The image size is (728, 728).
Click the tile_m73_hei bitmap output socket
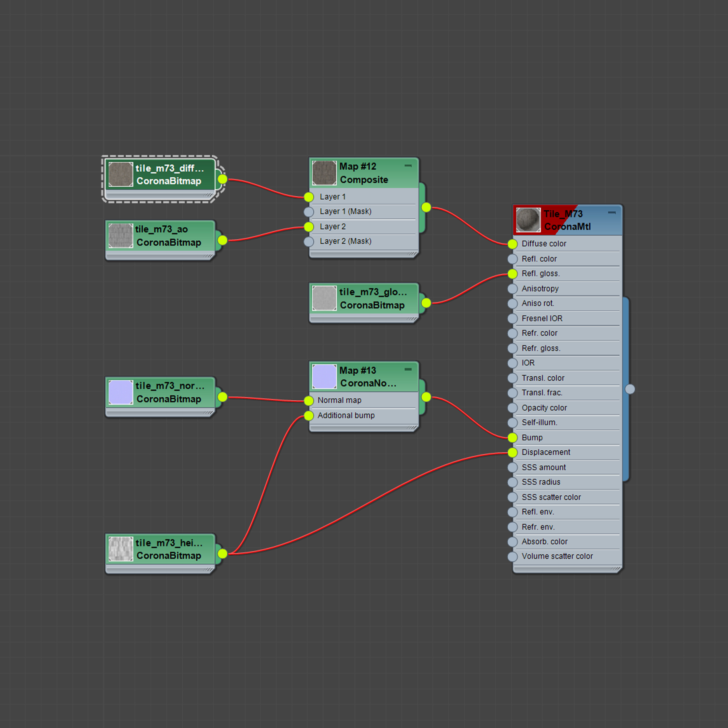[x=222, y=553]
